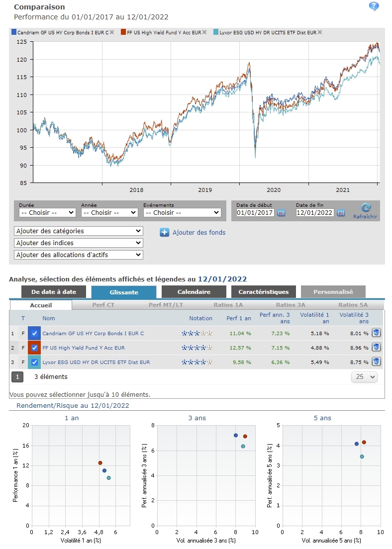Switch to the Calendaire tab
The width and height of the screenshot is (392, 549).
click(194, 292)
